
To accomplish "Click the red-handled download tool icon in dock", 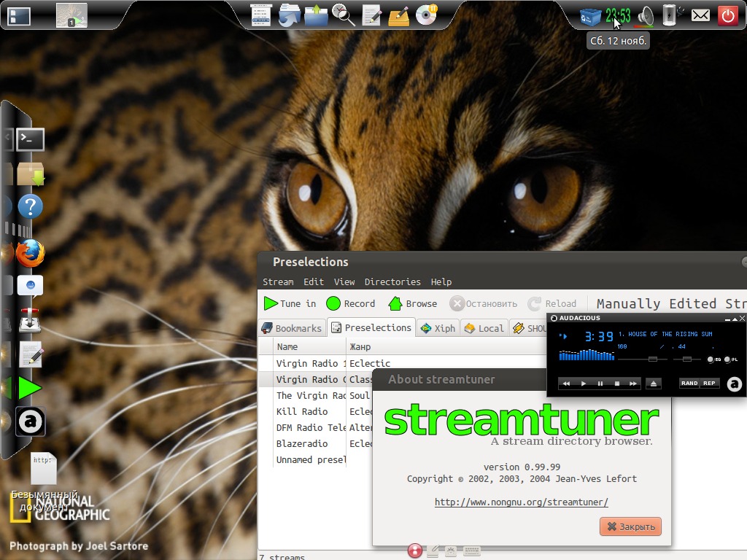I will coord(30,319).
